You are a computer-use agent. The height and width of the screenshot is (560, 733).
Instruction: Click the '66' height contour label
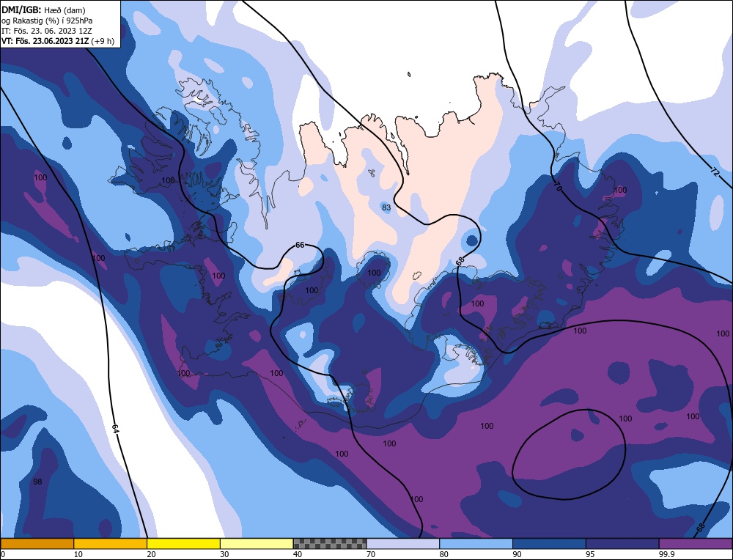pos(300,245)
